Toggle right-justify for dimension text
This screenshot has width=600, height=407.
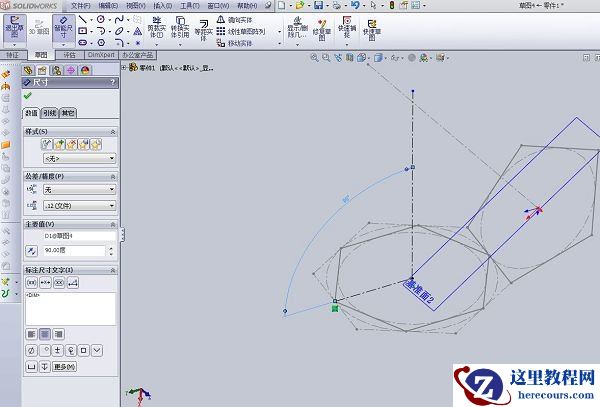click(57, 333)
